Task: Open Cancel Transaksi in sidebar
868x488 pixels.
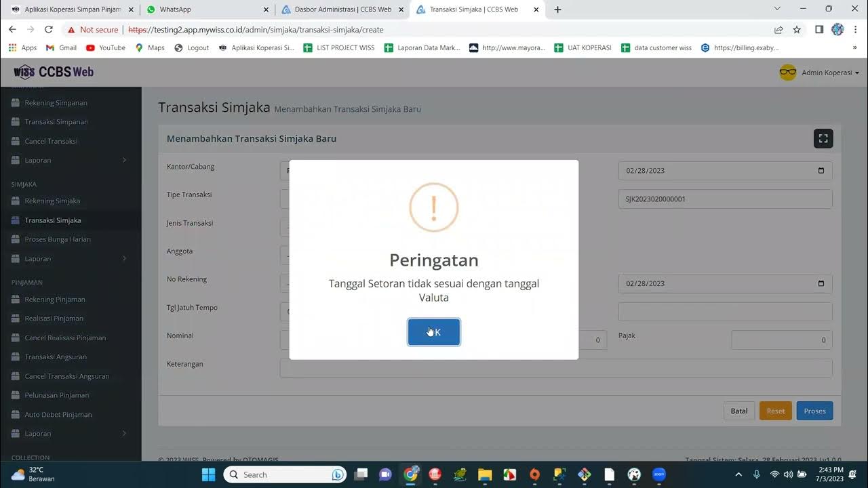Action: (x=51, y=141)
